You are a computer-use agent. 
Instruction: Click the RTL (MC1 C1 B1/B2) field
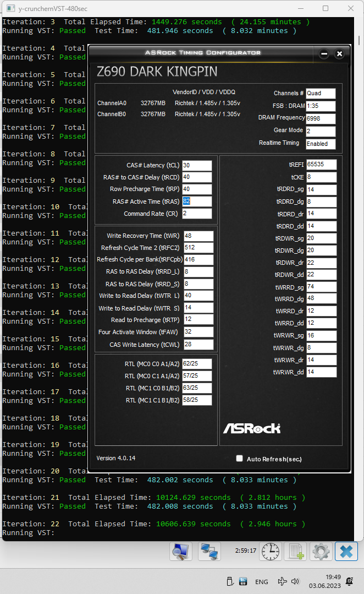pos(197,400)
